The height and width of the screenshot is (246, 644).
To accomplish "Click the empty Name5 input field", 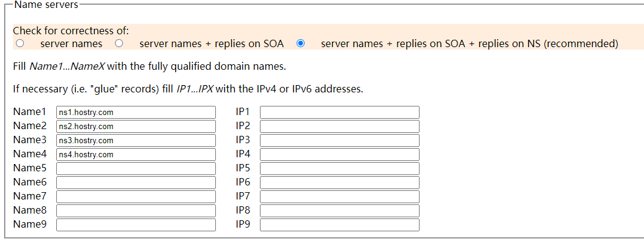I will 136,169.
